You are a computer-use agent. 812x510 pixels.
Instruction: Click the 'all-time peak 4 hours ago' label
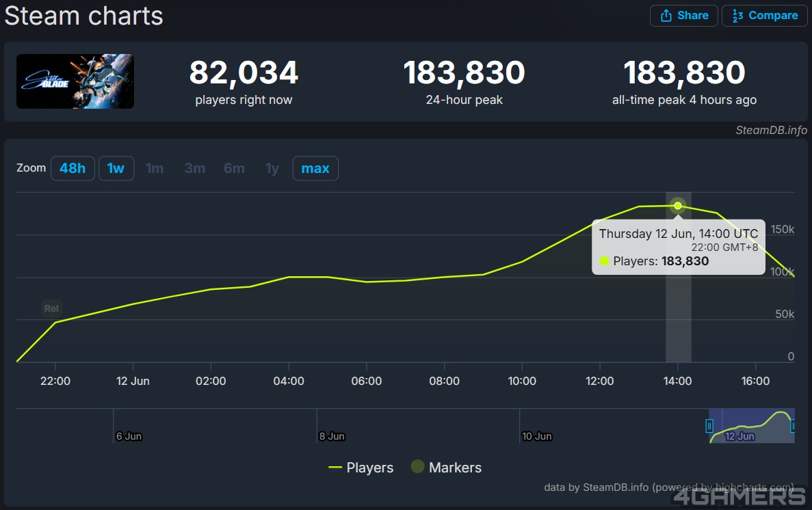[x=684, y=100]
